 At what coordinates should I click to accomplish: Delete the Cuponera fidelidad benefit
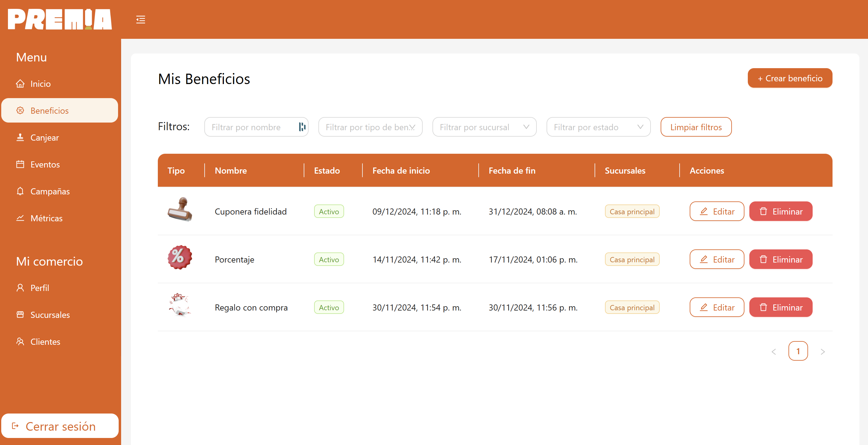click(781, 211)
